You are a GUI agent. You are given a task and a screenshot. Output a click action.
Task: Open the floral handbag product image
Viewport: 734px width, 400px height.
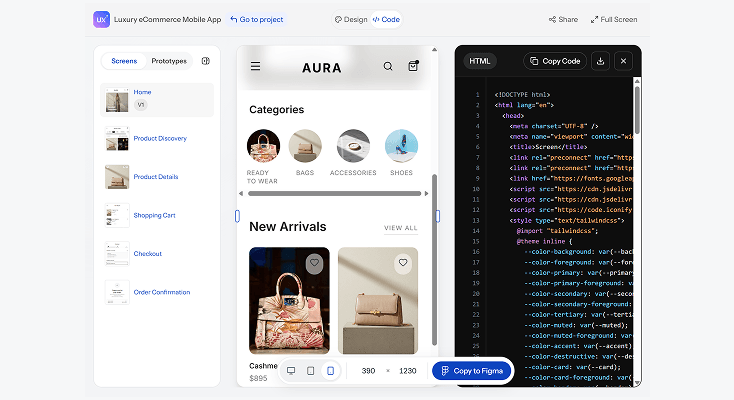click(289, 301)
